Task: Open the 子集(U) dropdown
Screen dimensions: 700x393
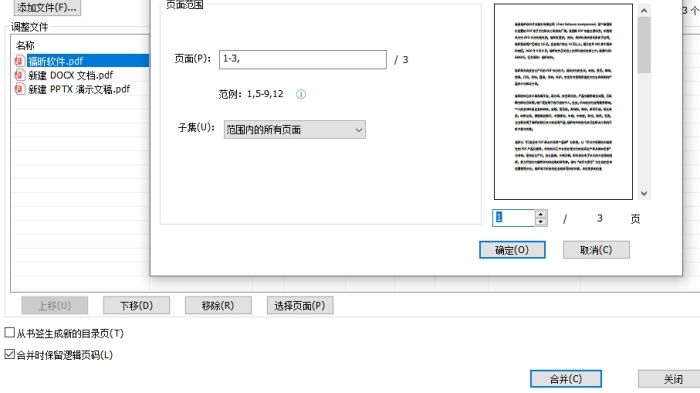Action: pos(295,130)
